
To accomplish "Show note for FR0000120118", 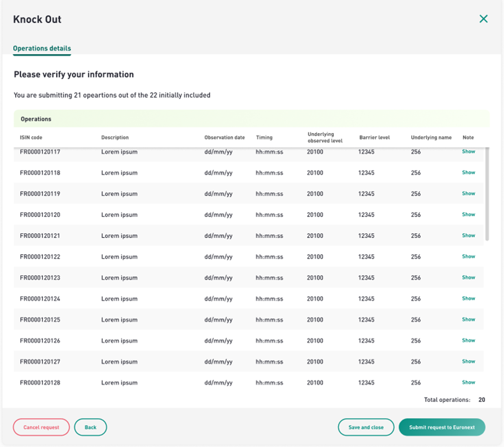I will [468, 173].
